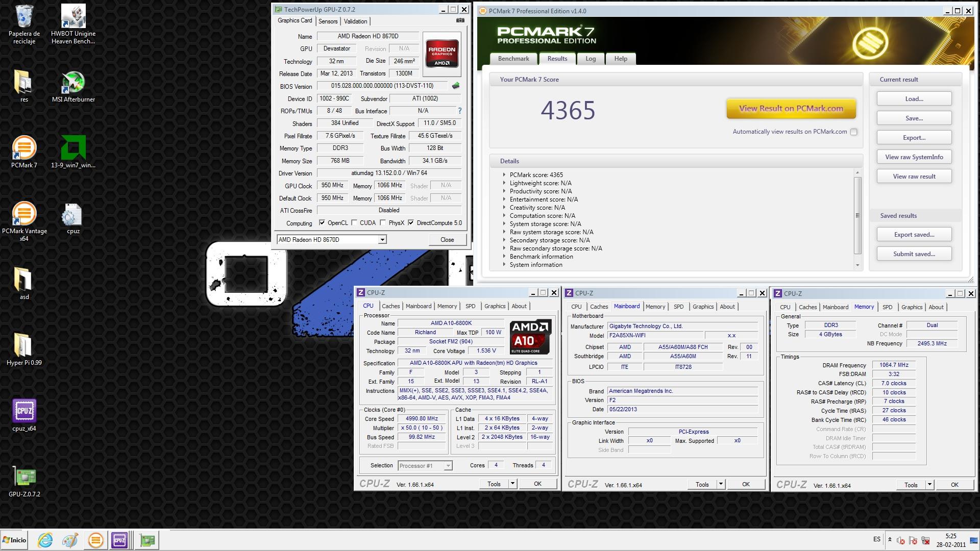
Task: Toggle CUDA checkbox in GPU-Z
Action: tap(354, 223)
